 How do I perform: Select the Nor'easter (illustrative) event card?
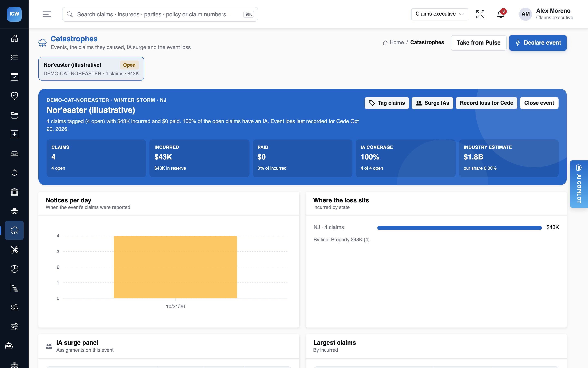click(x=91, y=69)
